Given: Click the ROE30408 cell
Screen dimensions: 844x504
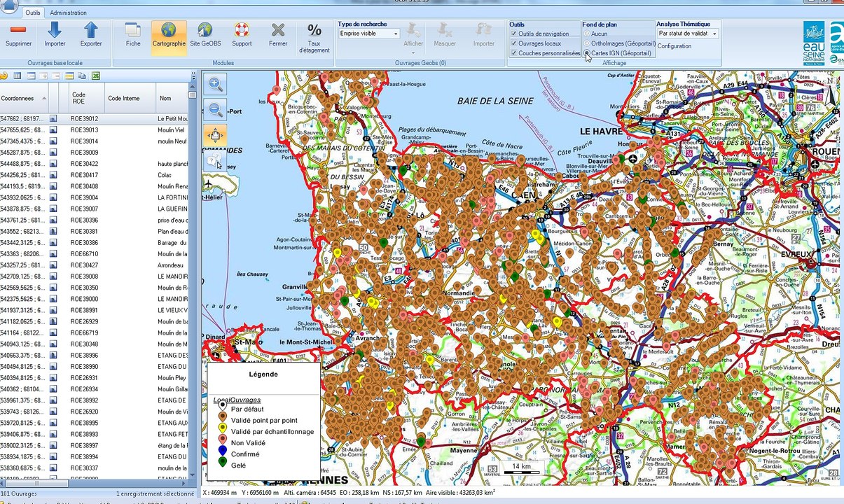Looking at the screenshot, I should [87, 186].
